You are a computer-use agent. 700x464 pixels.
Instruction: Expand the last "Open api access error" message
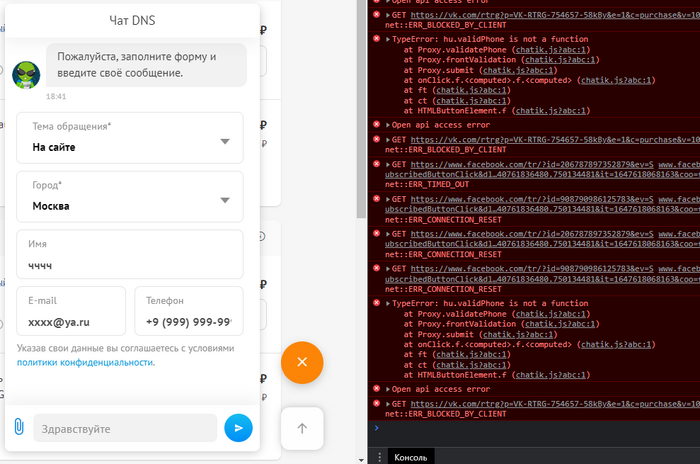tap(389, 389)
